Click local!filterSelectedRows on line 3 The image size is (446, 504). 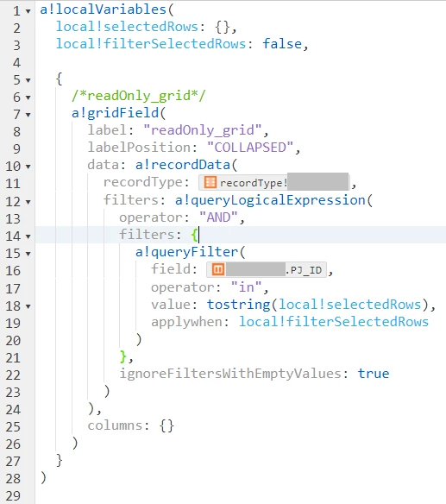[x=151, y=44]
